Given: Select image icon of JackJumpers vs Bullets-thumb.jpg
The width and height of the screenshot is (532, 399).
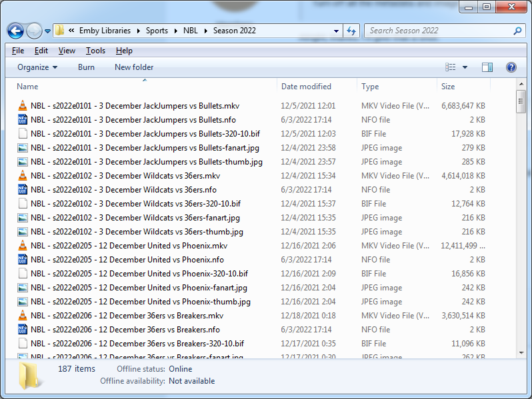Looking at the screenshot, I should [23, 162].
